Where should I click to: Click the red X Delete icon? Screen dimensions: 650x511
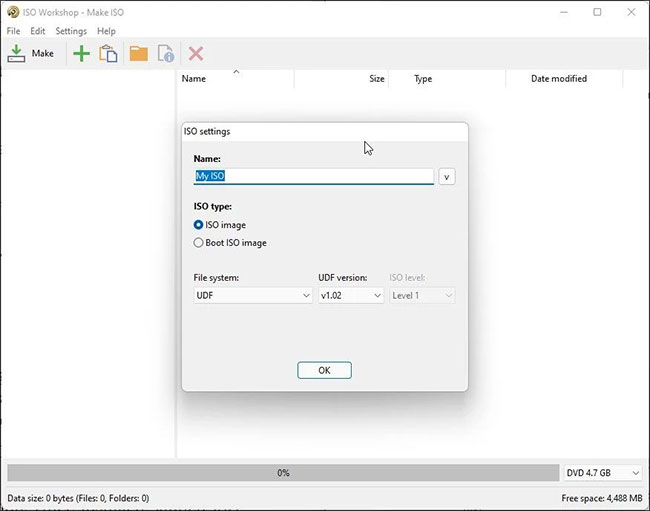coord(196,53)
